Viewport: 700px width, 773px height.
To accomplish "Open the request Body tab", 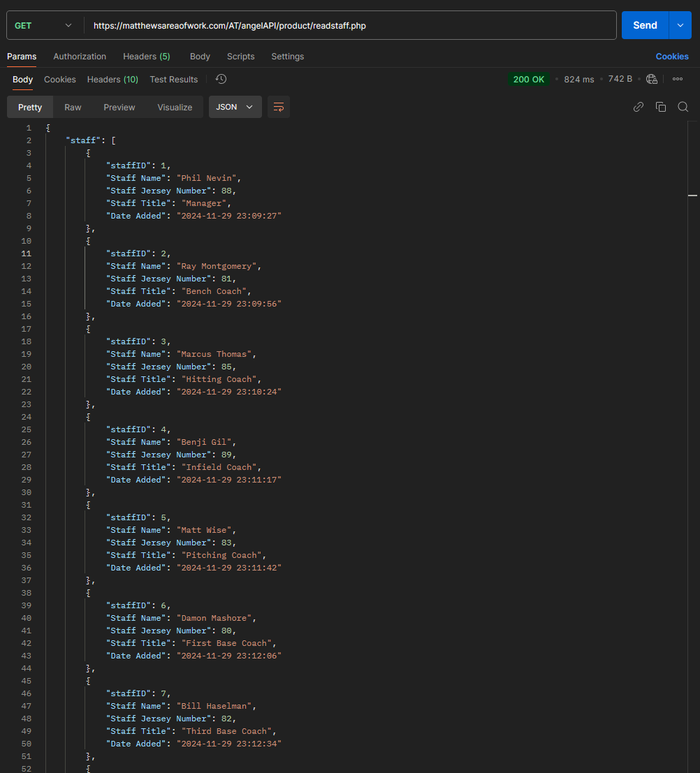I will pos(200,56).
